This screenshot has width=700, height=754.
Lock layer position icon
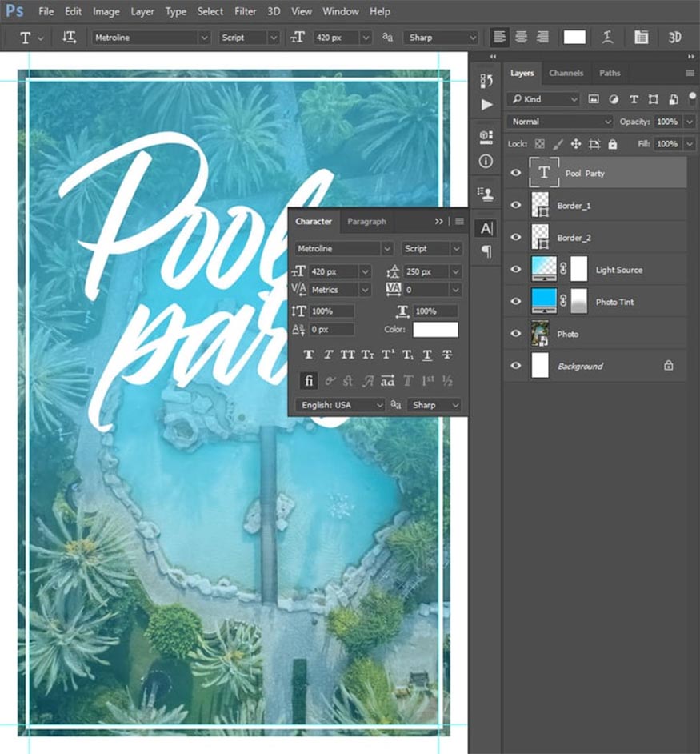click(575, 144)
